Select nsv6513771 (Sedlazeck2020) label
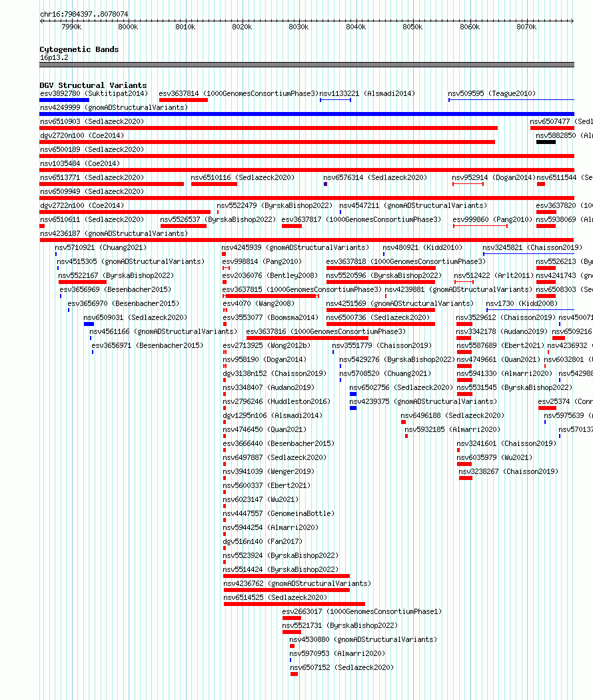Viewport: 593px width, 700px height. point(92,177)
